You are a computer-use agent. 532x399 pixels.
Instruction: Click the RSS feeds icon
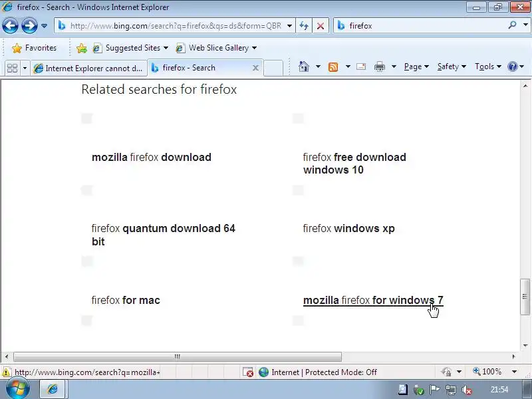(x=333, y=67)
